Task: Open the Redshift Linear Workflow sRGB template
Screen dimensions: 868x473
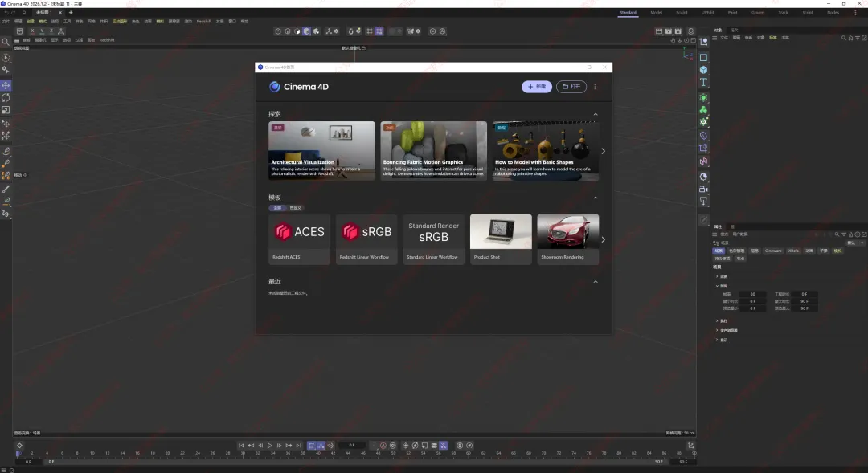Action: click(366, 239)
